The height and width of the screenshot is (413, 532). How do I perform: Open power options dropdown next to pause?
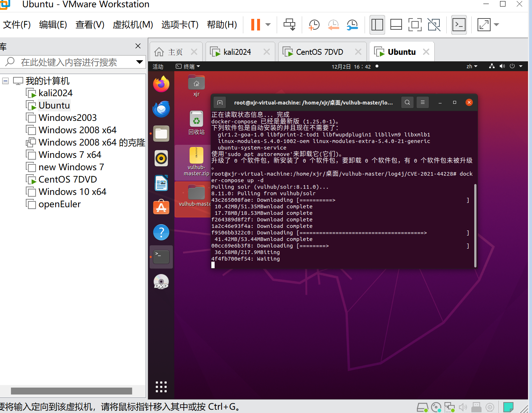tap(268, 25)
